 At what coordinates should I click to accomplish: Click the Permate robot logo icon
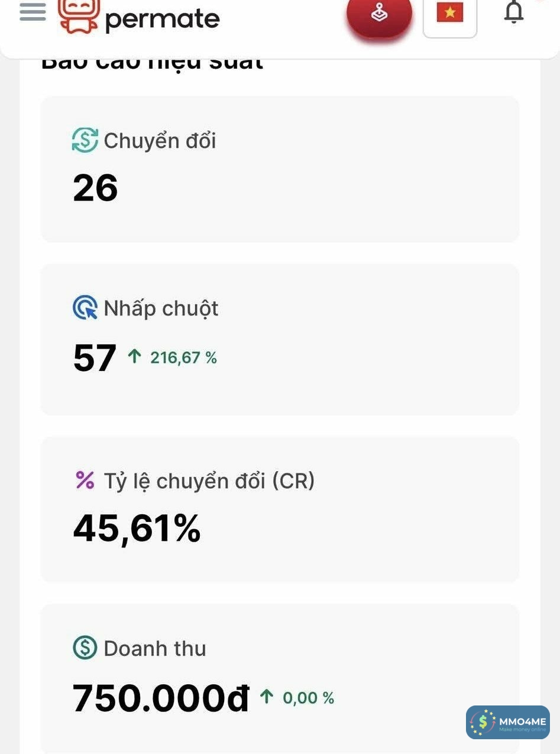79,14
